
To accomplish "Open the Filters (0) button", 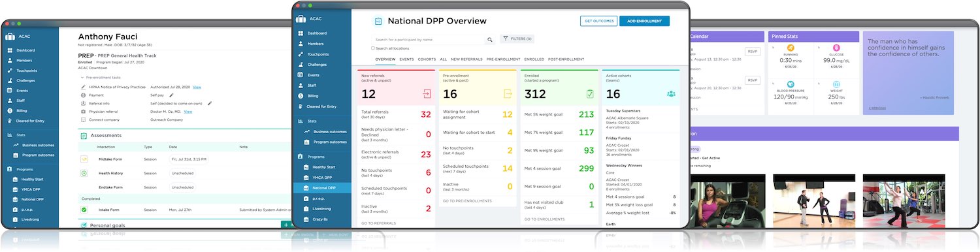I will coord(517,39).
